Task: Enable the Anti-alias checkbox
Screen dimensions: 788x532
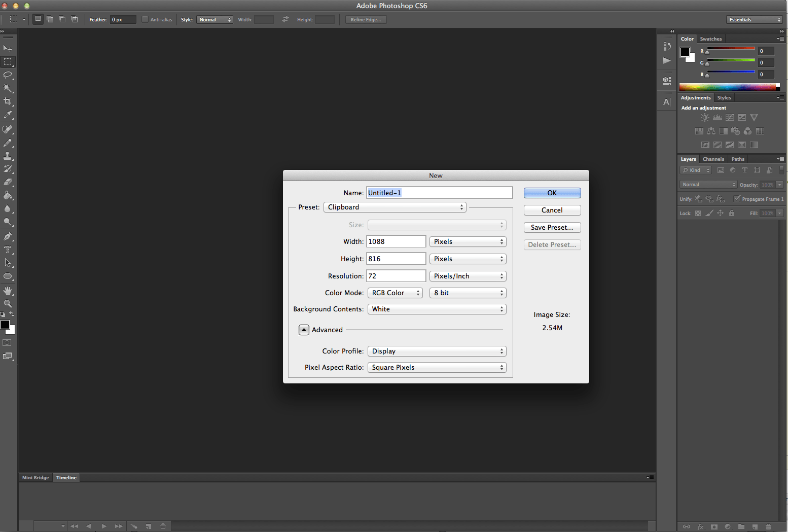Action: 145,19
